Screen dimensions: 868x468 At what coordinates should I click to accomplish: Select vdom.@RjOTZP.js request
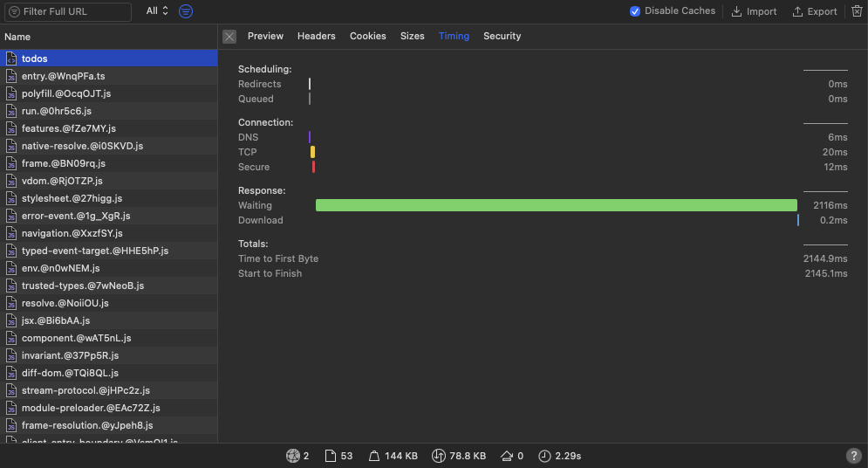[108, 181]
